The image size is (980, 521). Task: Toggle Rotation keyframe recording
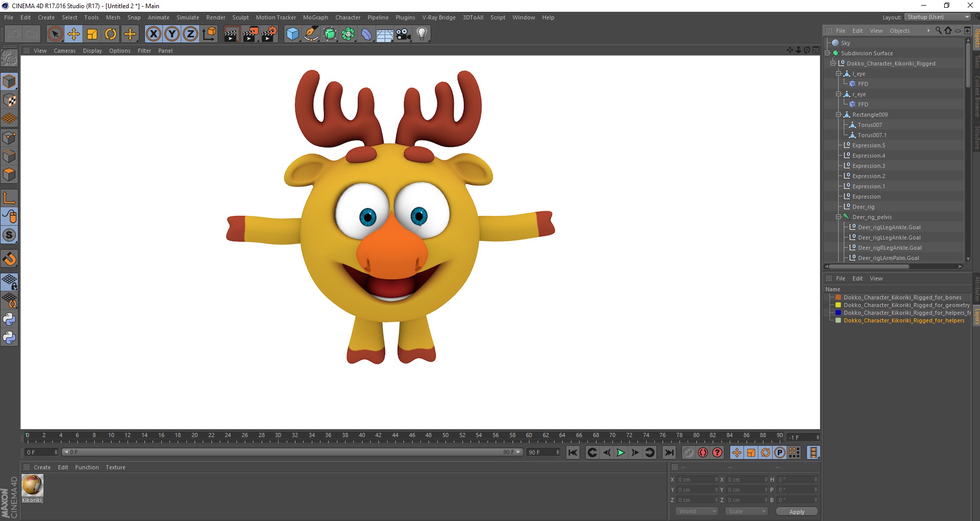coord(765,452)
